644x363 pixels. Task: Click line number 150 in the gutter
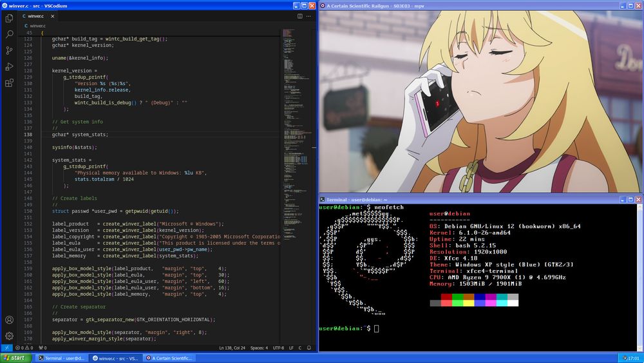(x=28, y=211)
